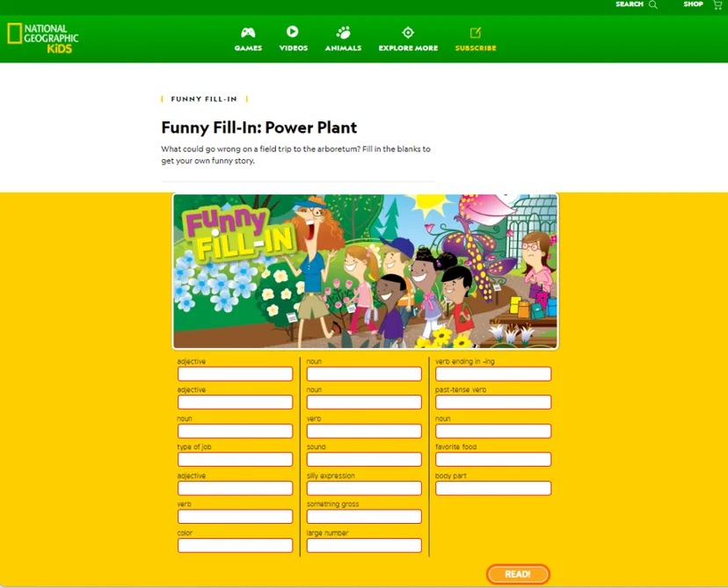This screenshot has height=588, width=728.
Task: Focus the 'type of job' input field
Action: [x=235, y=460]
